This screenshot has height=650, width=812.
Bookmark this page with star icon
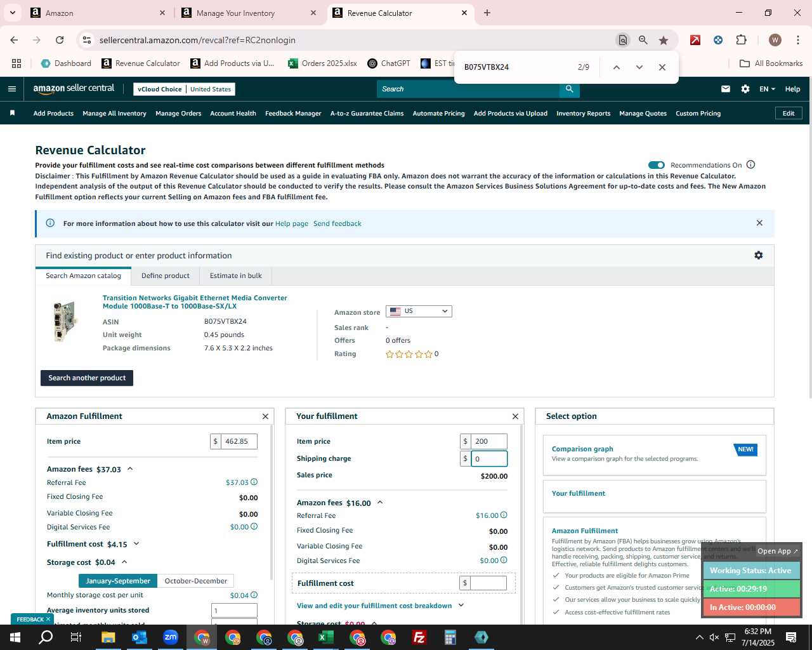point(664,40)
